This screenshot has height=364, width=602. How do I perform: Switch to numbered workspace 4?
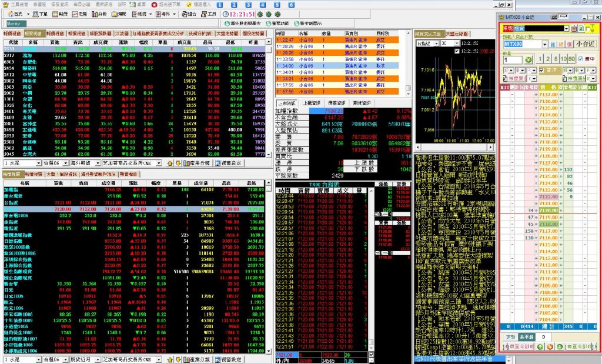coord(263,5)
